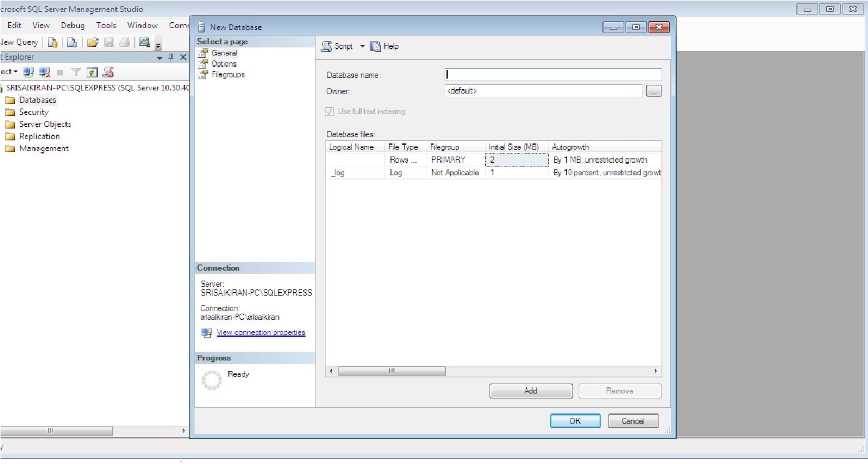Open the Connect dropdown in Object Explorer
The height and width of the screenshot is (464, 868).
coord(9,72)
